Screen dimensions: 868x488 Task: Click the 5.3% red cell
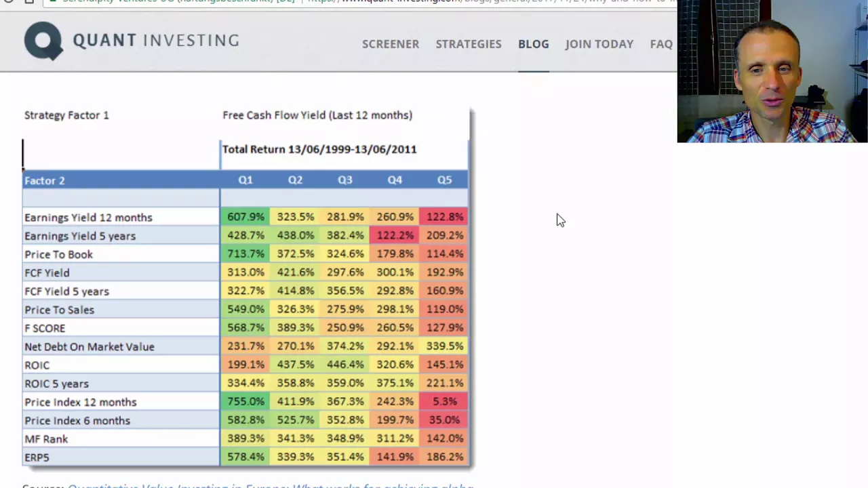(x=444, y=401)
